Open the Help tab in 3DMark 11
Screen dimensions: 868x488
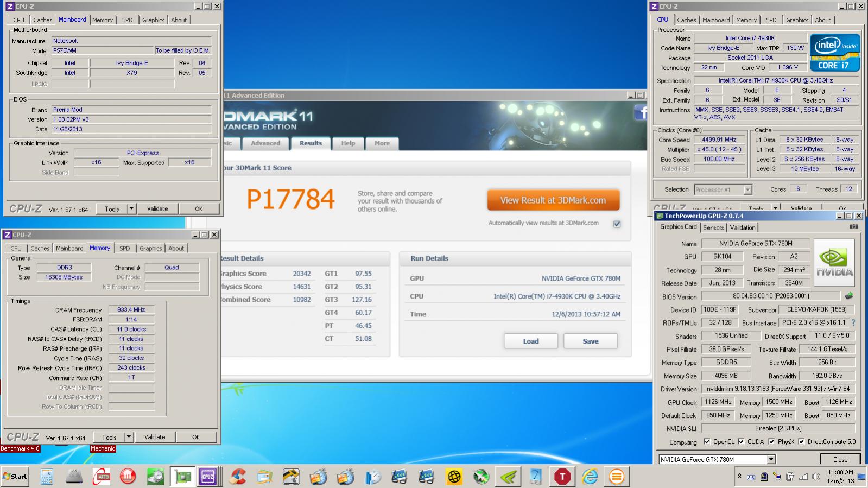(x=348, y=143)
